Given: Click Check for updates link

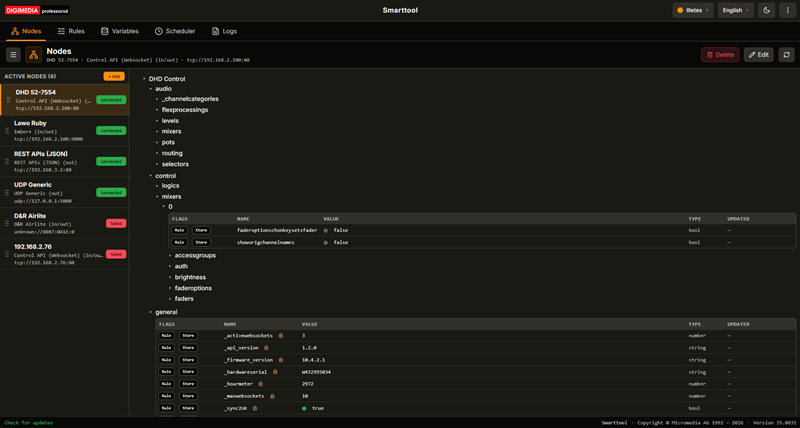Looking at the screenshot, I should [x=29, y=423].
